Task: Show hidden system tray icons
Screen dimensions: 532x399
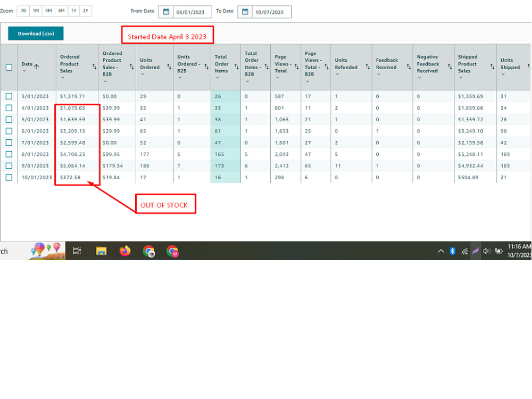Action: tap(440, 251)
